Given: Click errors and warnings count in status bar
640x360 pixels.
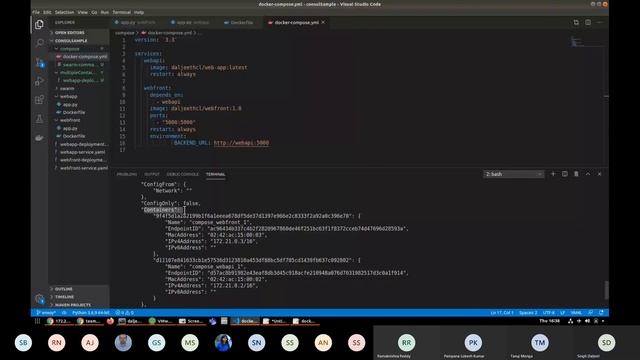Looking at the screenshot, I should click(124, 313).
